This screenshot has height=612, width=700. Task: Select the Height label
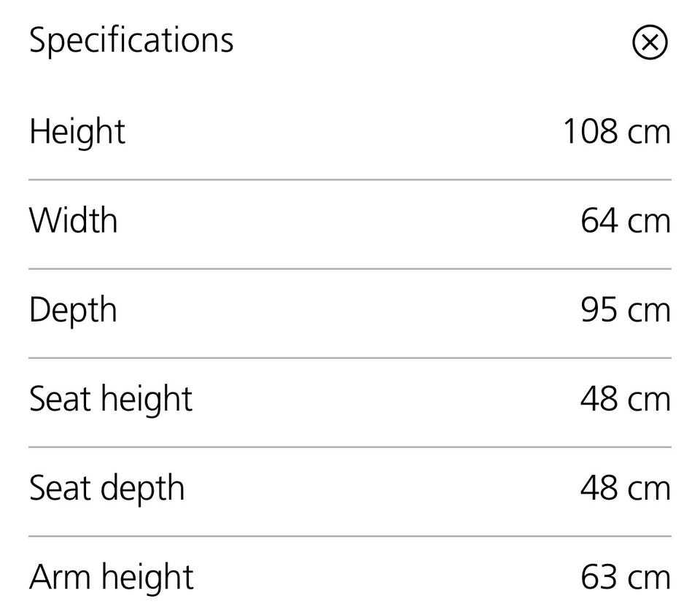coord(77,132)
